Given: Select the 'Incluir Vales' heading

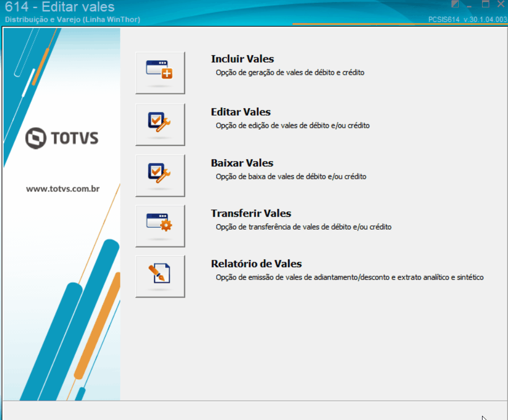Looking at the screenshot, I should [242, 59].
